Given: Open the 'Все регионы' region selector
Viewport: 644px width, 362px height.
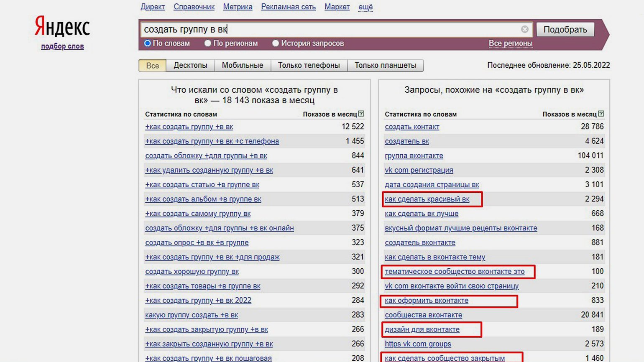Looking at the screenshot, I should tap(511, 43).
